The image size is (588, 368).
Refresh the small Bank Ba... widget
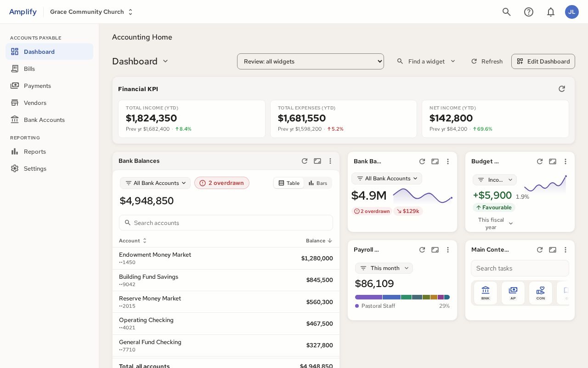[x=422, y=161]
